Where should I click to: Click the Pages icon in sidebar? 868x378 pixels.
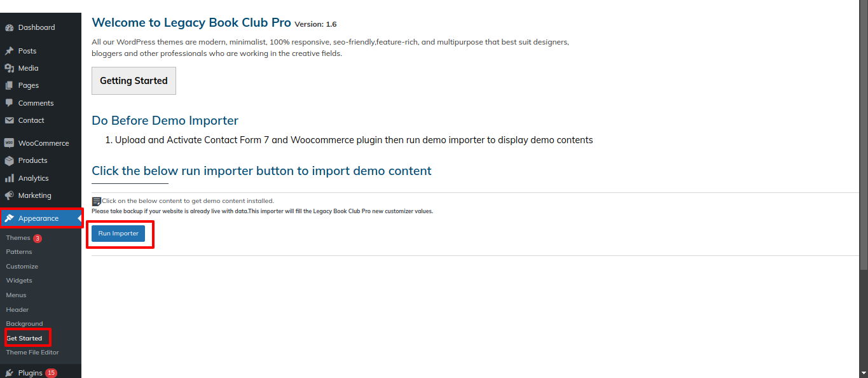pyautogui.click(x=9, y=85)
